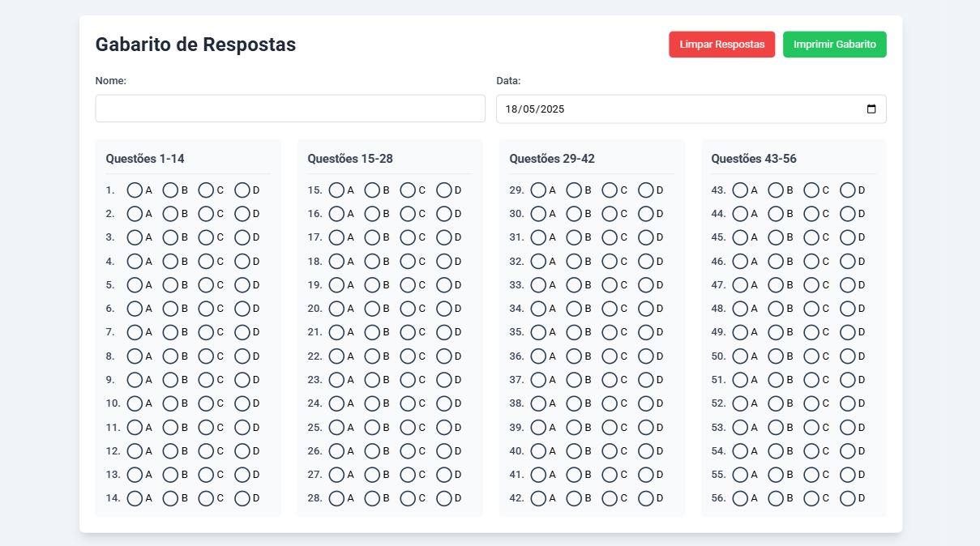Screen dimensions: 980x546
Task: Choose answer A for question 28
Action: (x=336, y=499)
